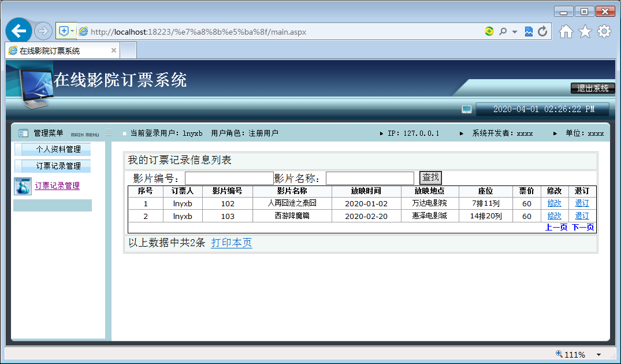Click 修改 for 人再囧途之泰囧 row
The width and height of the screenshot is (621, 364).
click(x=554, y=203)
